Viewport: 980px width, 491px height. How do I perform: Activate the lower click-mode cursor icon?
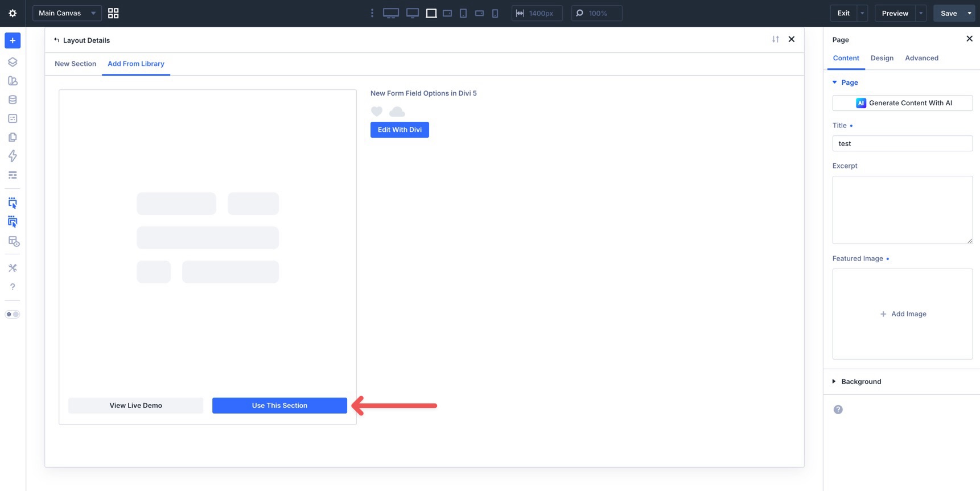click(x=13, y=222)
